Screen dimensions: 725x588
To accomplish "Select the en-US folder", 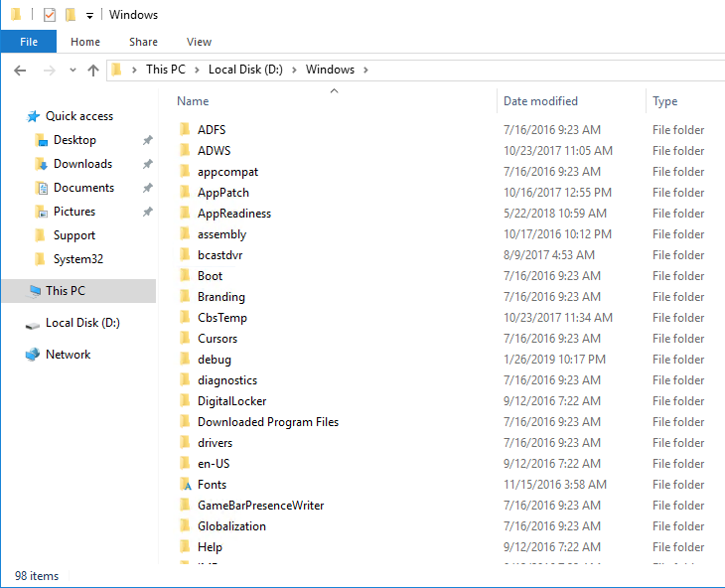I will tap(214, 464).
